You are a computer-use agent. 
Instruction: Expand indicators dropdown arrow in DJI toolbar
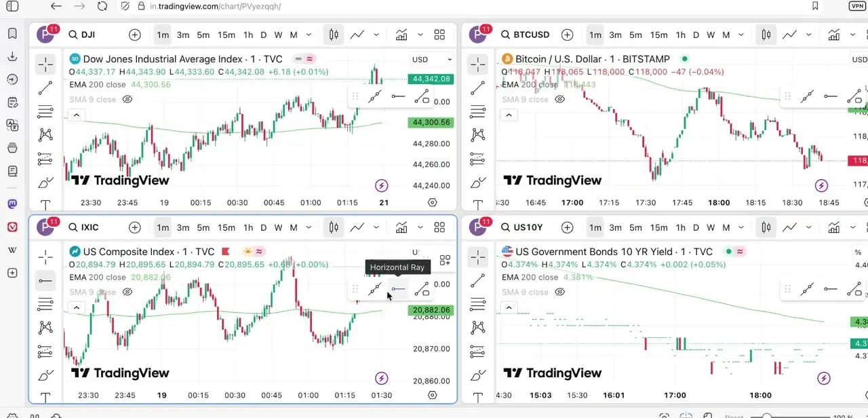(420, 35)
